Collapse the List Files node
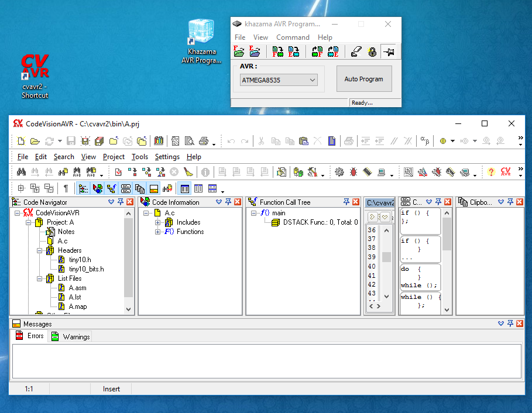 [x=39, y=278]
